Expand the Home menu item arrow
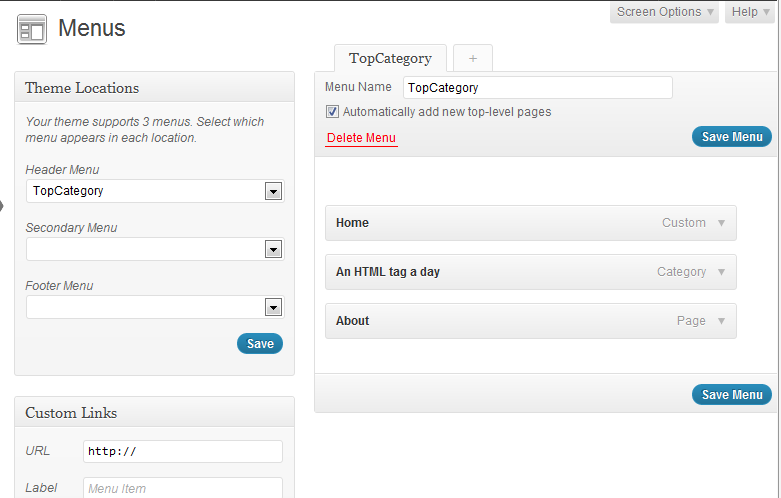This screenshot has width=781, height=498. point(721,223)
